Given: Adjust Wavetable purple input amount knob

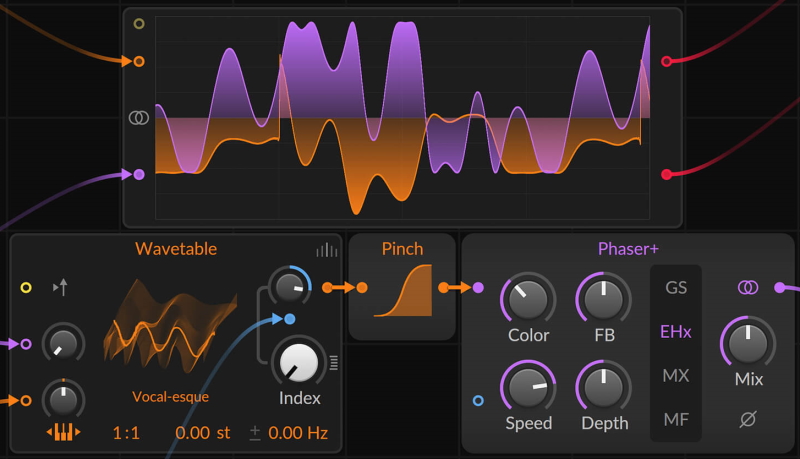Looking at the screenshot, I should pyautogui.click(x=63, y=344).
